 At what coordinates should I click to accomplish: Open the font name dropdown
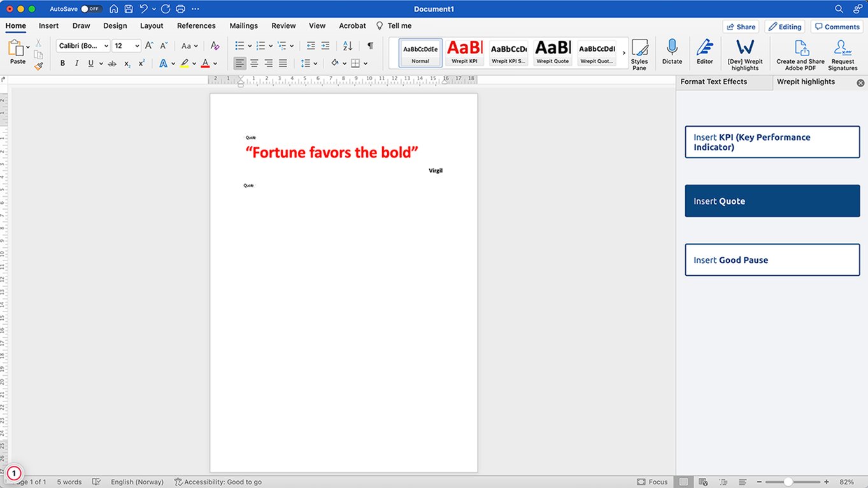[x=106, y=46]
